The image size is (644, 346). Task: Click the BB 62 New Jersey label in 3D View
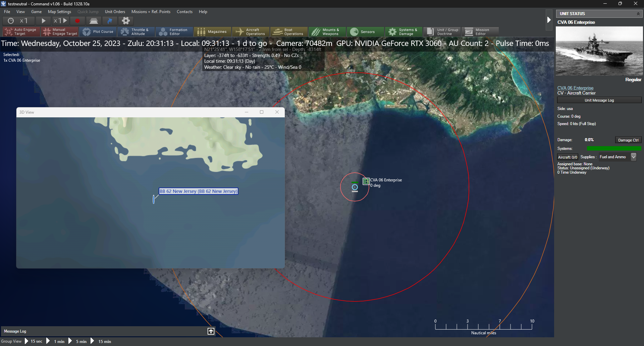(199, 191)
